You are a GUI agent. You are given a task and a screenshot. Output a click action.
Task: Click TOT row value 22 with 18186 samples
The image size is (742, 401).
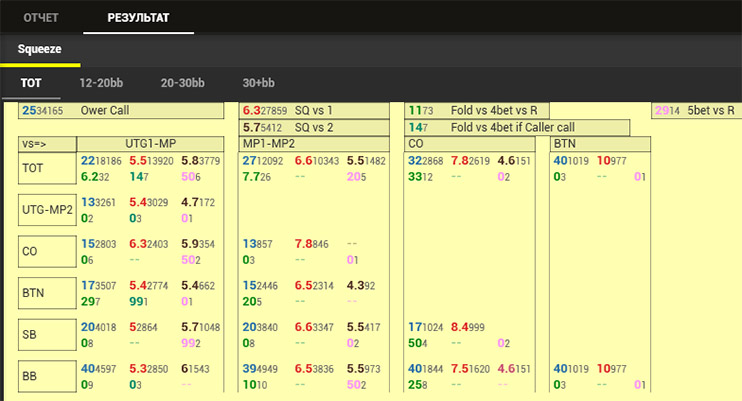tap(101, 161)
